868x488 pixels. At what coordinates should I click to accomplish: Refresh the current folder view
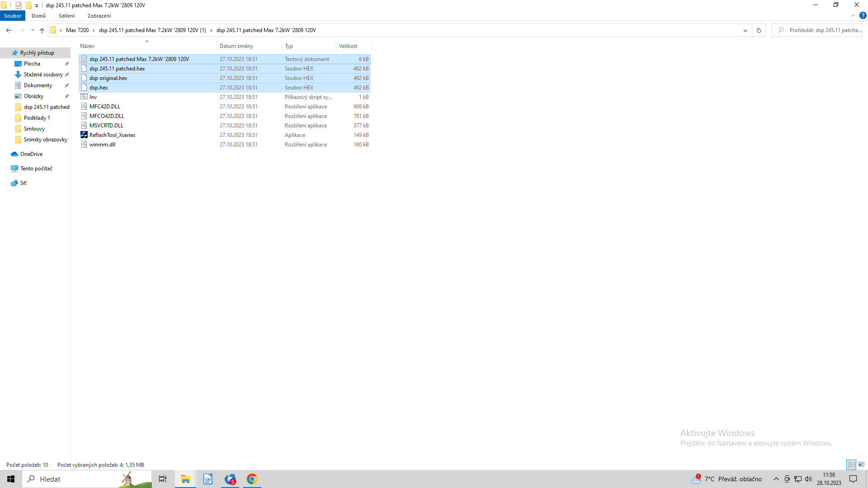click(759, 30)
